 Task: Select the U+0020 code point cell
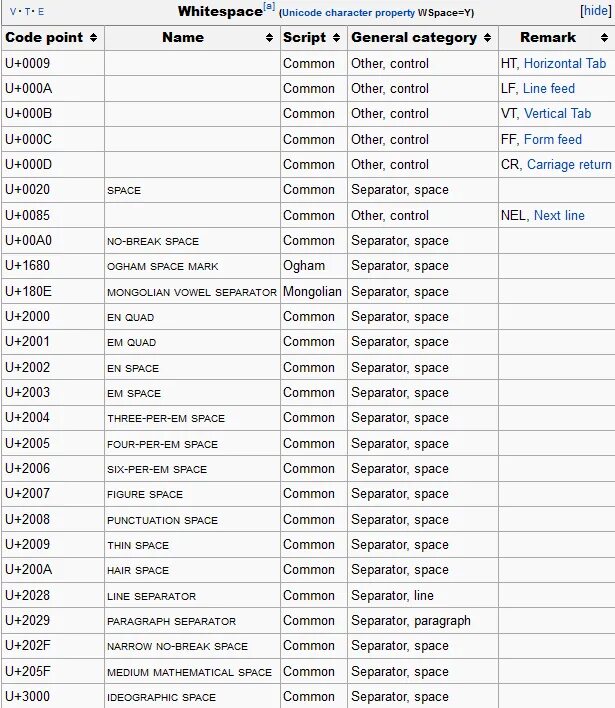pos(53,190)
